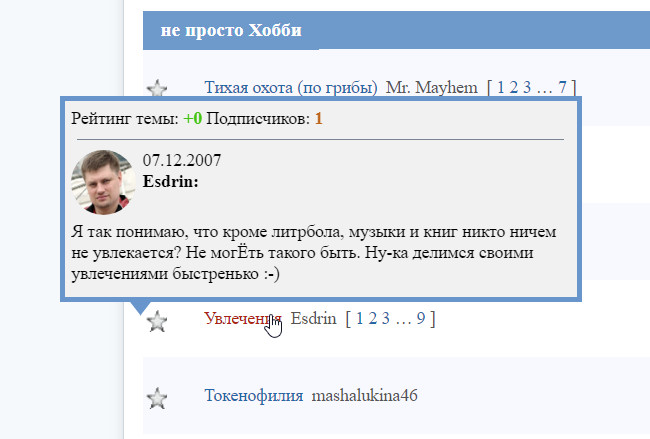
Task: Click author Esdrin beside Увлечения topic
Action: pos(313,318)
